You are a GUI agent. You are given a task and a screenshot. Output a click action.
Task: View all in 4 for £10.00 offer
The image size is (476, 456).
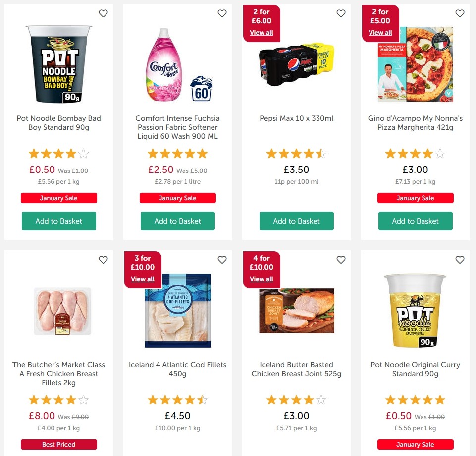(x=262, y=279)
